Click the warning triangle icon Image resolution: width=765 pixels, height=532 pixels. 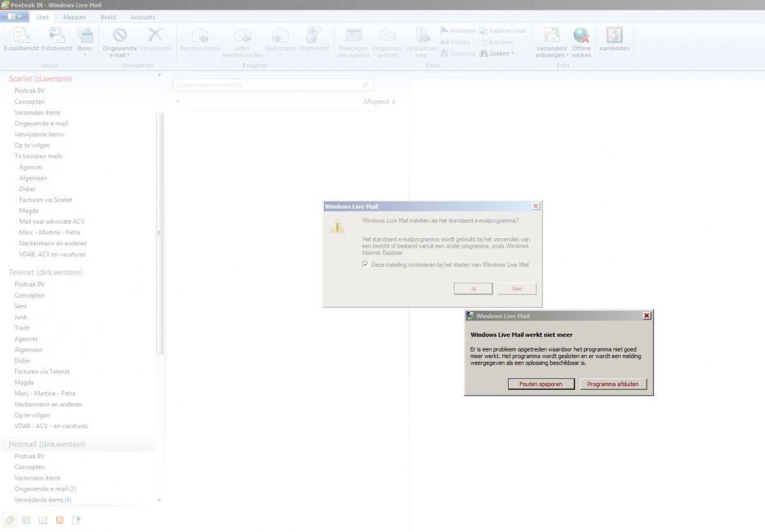click(x=338, y=226)
